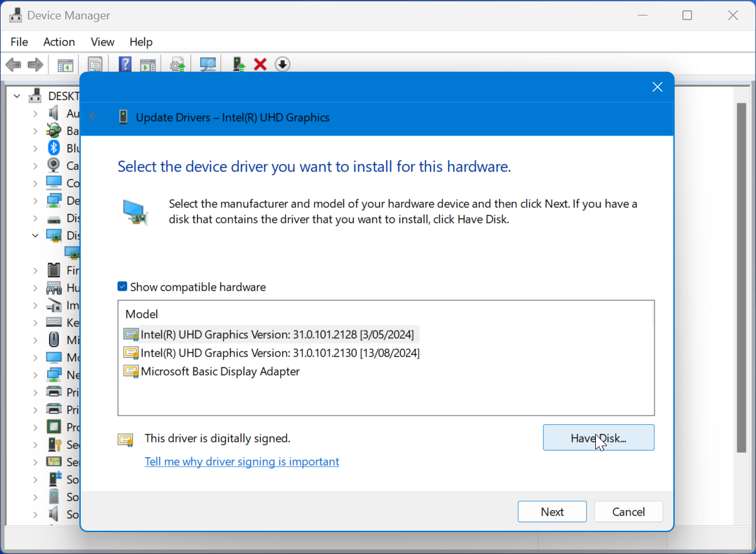Click the blue question mark help icon
The height and width of the screenshot is (554, 756).
tap(125, 64)
